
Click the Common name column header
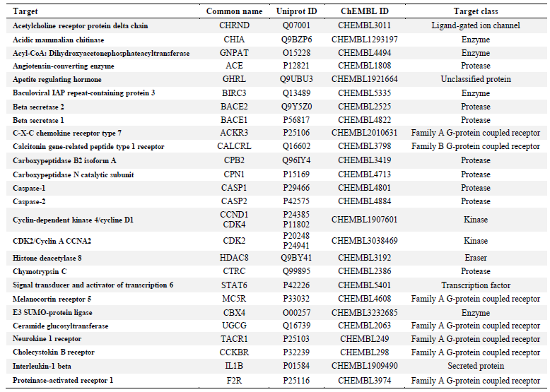pos(234,11)
